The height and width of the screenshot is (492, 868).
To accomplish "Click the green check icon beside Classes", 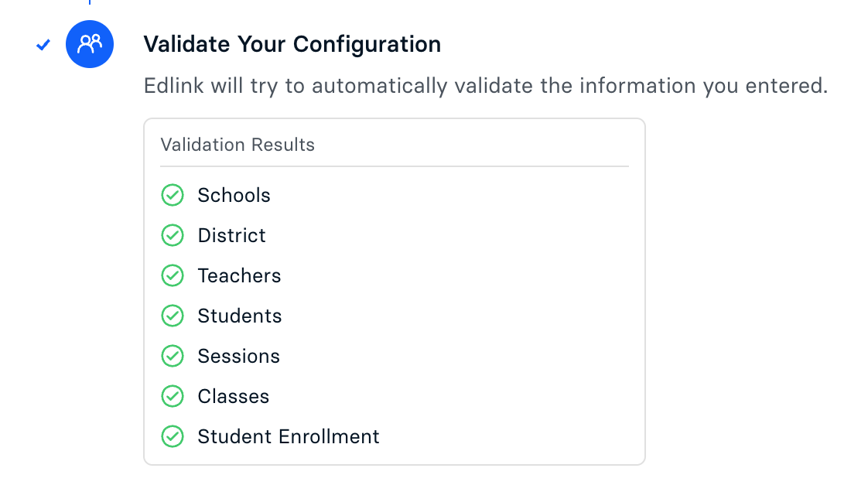I will (x=172, y=396).
